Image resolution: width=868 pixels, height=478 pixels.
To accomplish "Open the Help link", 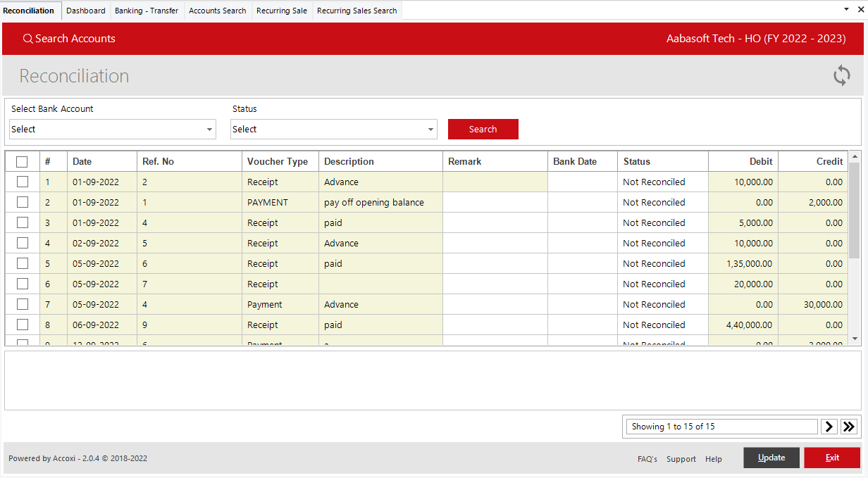I will (x=714, y=459).
